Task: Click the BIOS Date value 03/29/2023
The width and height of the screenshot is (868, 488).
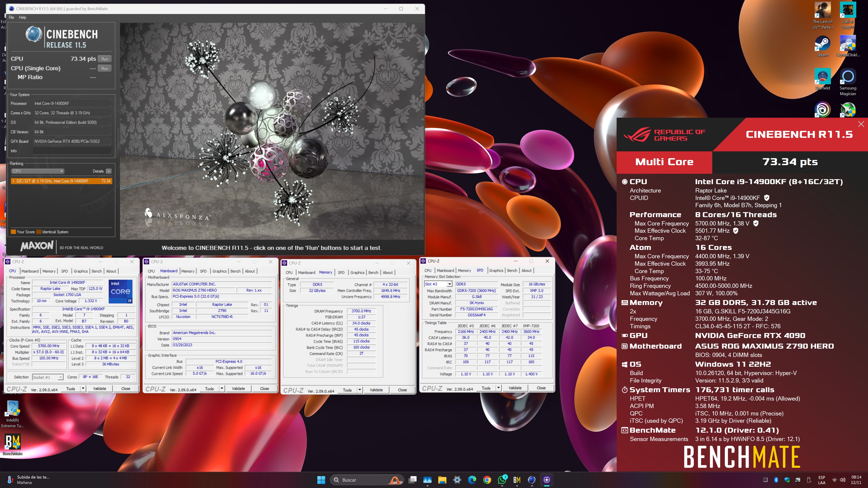Action: 222,345
